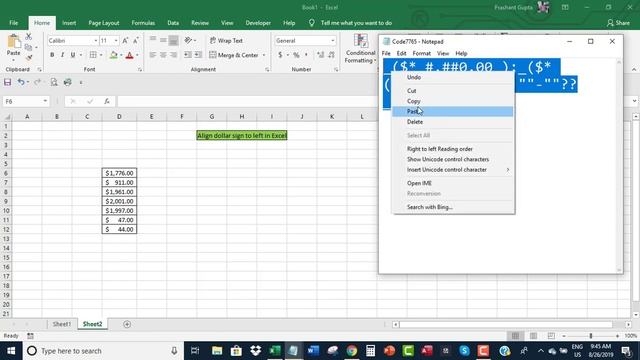
Task: Click Conditional Formatting button
Action: [x=360, y=49]
